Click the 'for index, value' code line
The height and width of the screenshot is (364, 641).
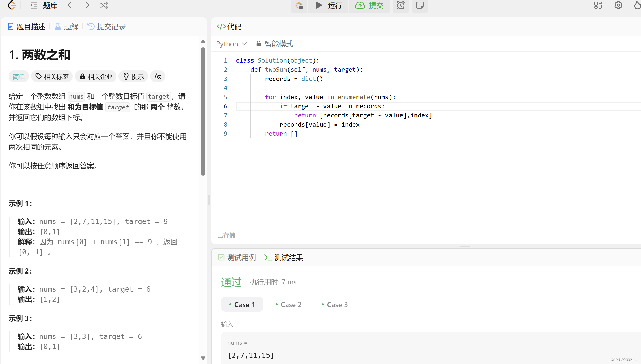coord(330,97)
